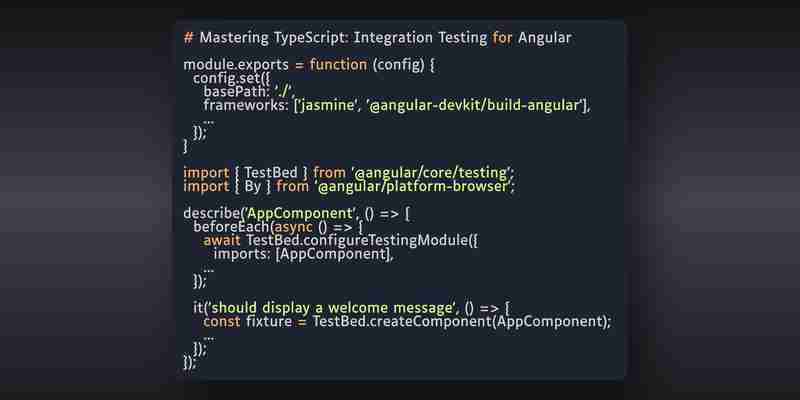
Task: Click the title line 'Mastering TypeScript: Integration Testing for Angular'
Action: [378, 38]
